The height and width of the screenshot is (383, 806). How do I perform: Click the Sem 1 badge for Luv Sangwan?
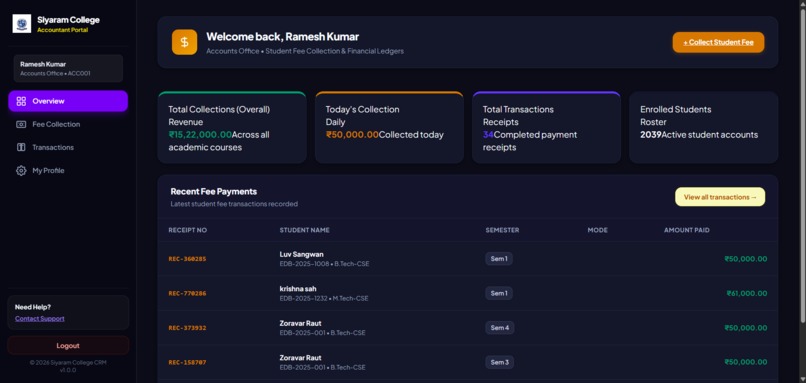pyautogui.click(x=499, y=259)
